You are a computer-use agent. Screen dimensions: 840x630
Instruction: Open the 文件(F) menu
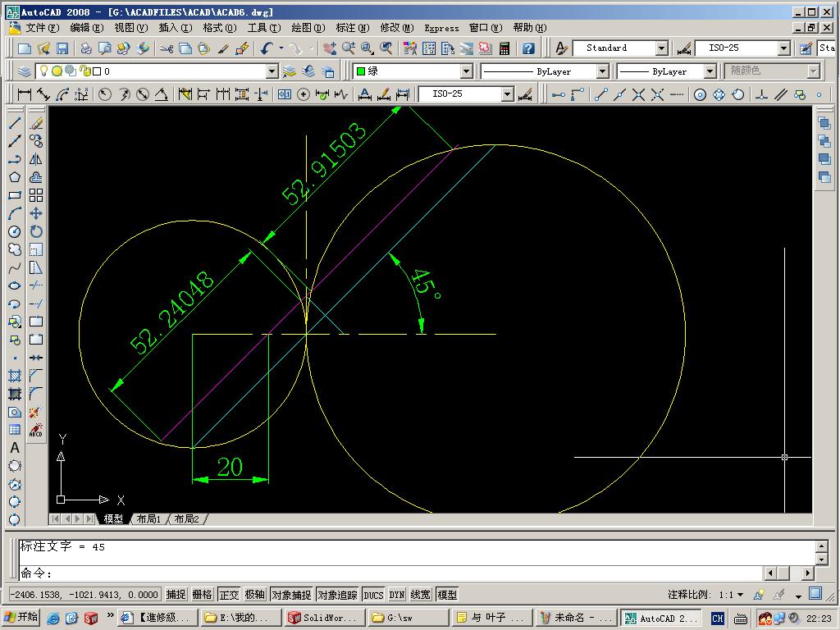[x=43, y=28]
